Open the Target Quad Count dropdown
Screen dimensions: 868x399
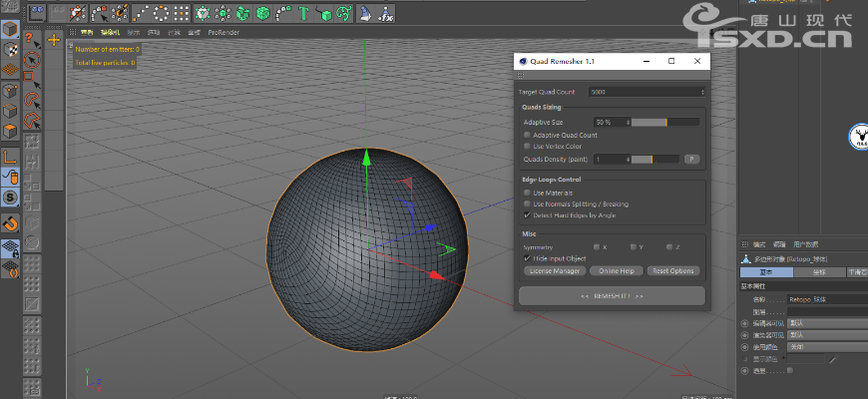[647, 92]
